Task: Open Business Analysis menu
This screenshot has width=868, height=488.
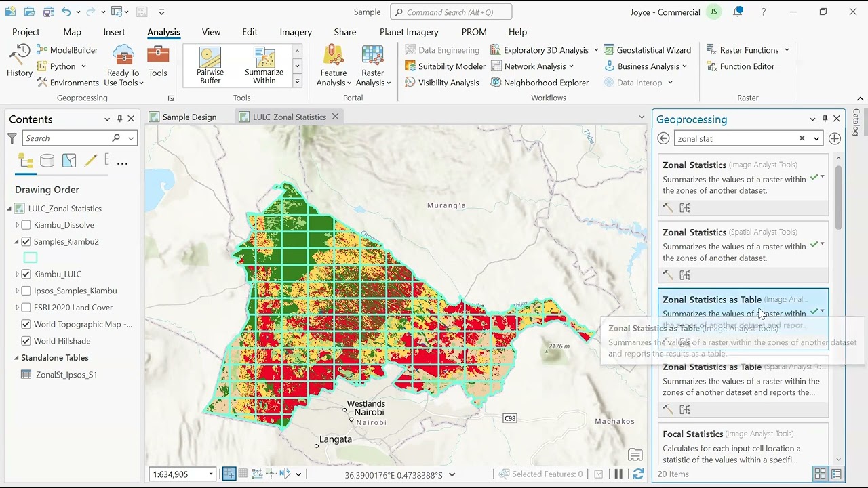Action: (x=645, y=66)
